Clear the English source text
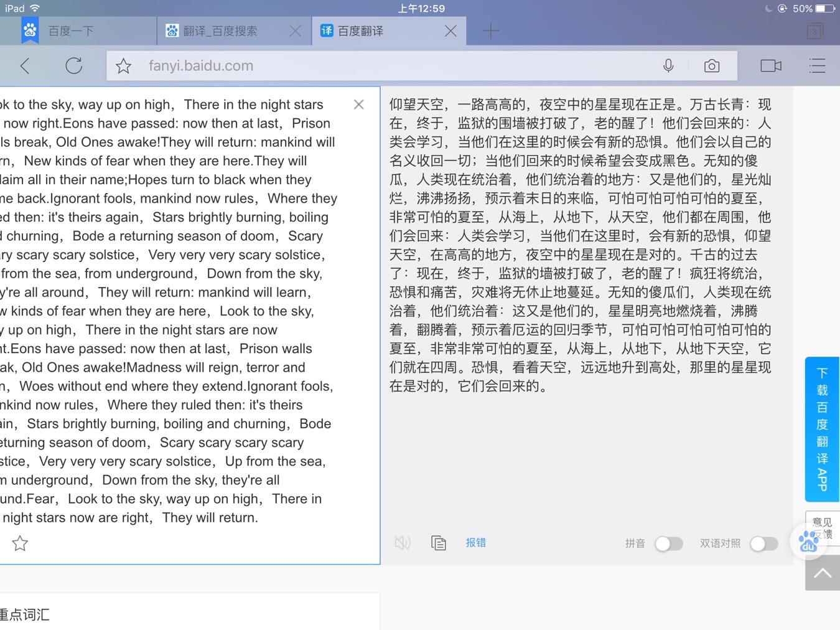Viewport: 840px width, 630px height. coord(358,105)
